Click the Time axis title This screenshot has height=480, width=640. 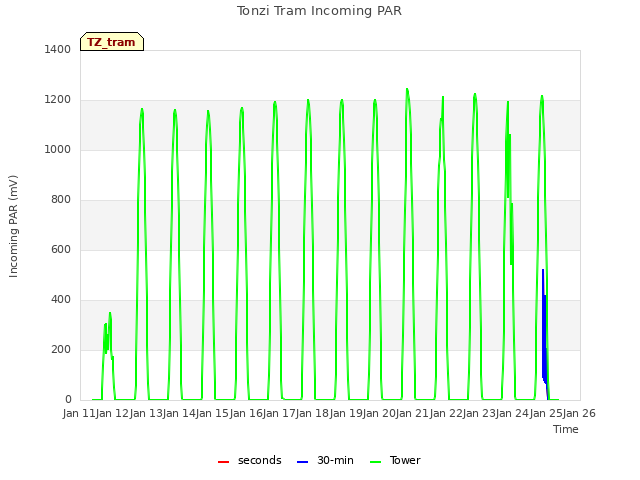[566, 429]
